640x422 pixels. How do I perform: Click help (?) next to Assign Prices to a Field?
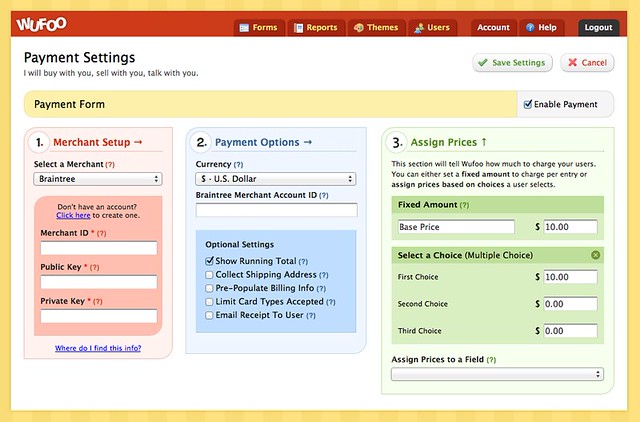tap(491, 360)
